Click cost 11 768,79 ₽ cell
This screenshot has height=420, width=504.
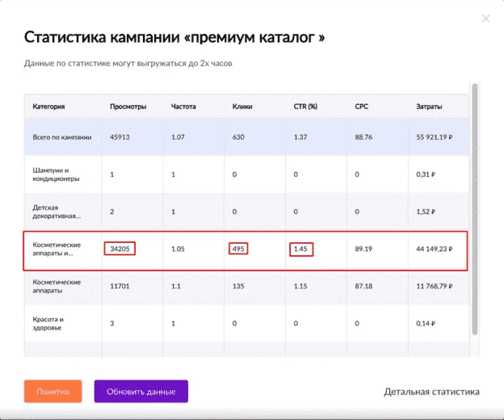point(435,286)
